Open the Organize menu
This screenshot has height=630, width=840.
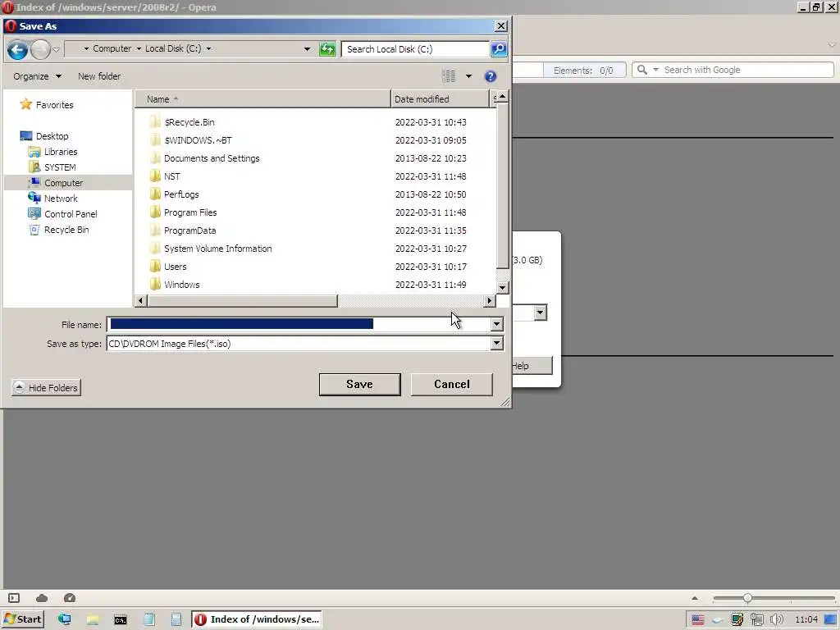37,76
